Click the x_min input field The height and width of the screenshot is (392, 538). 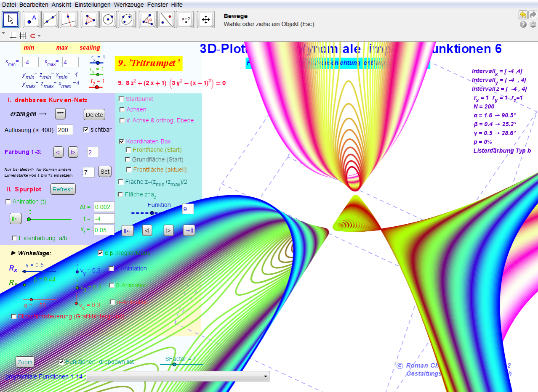(30, 62)
